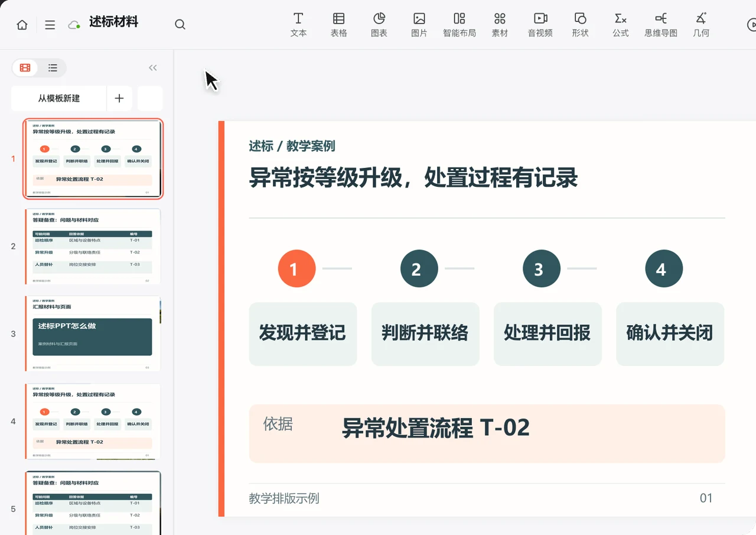Click 从模板新建 to create from template
This screenshot has width=756, height=535.
tap(59, 98)
